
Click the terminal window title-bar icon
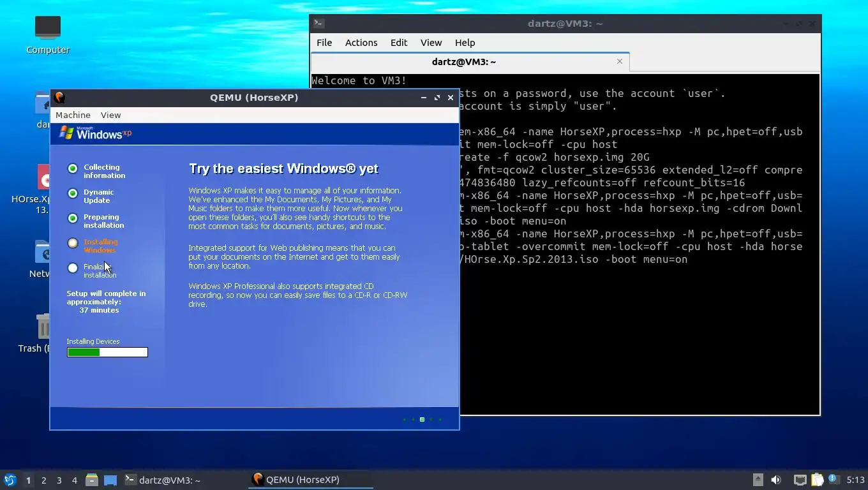[x=319, y=23]
